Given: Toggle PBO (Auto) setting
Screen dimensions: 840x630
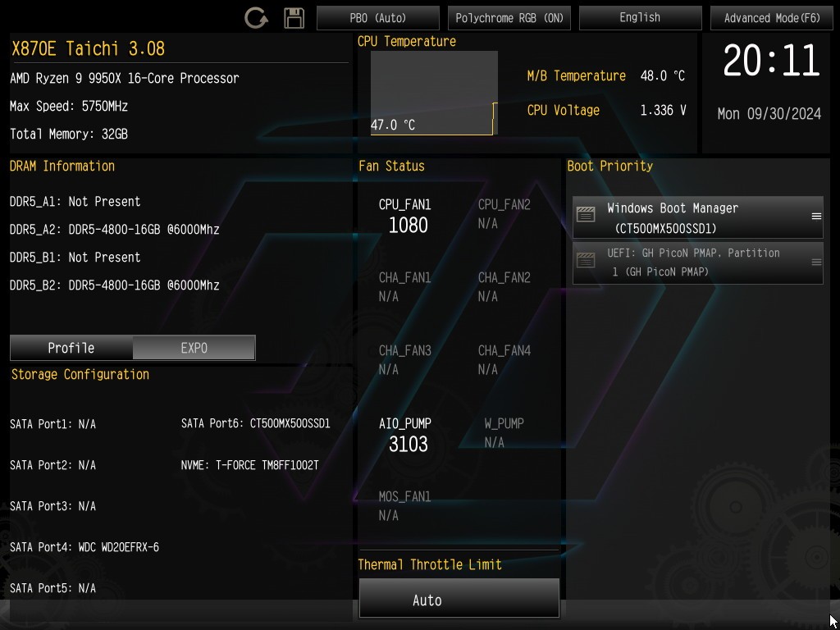Looking at the screenshot, I should [x=378, y=18].
